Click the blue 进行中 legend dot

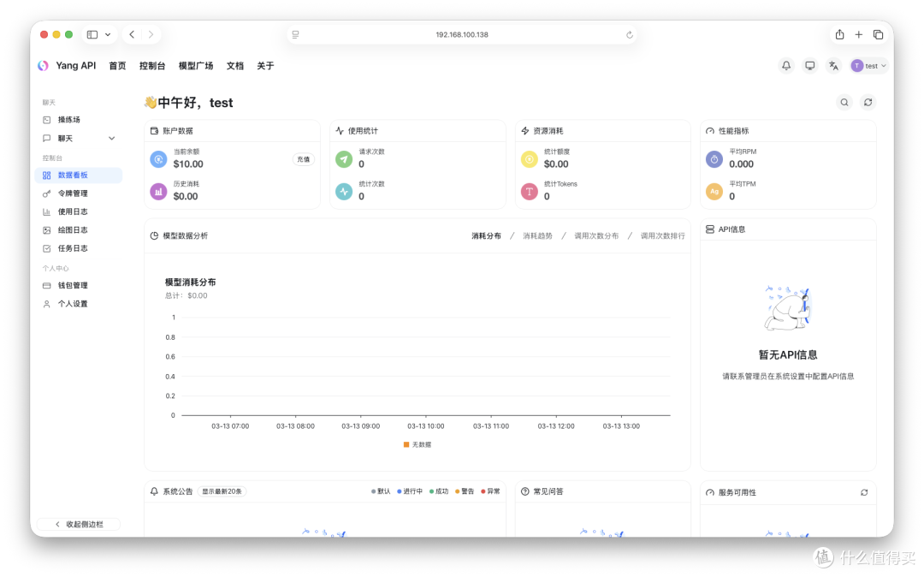(x=399, y=491)
